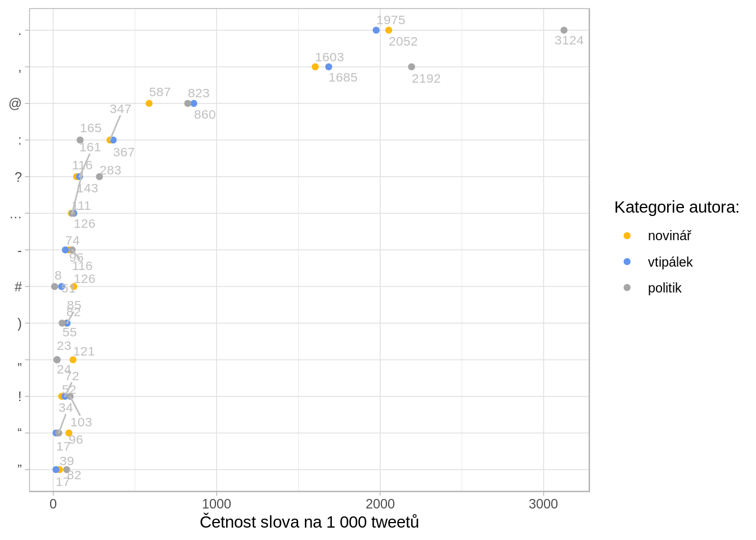Select the blue dot labeled 1975

376,30
